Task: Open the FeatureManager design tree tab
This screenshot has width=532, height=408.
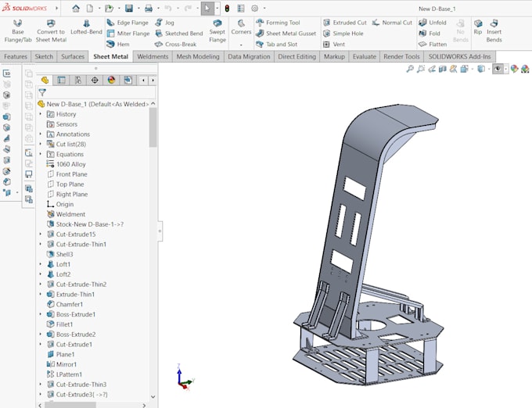Action: (x=45, y=81)
